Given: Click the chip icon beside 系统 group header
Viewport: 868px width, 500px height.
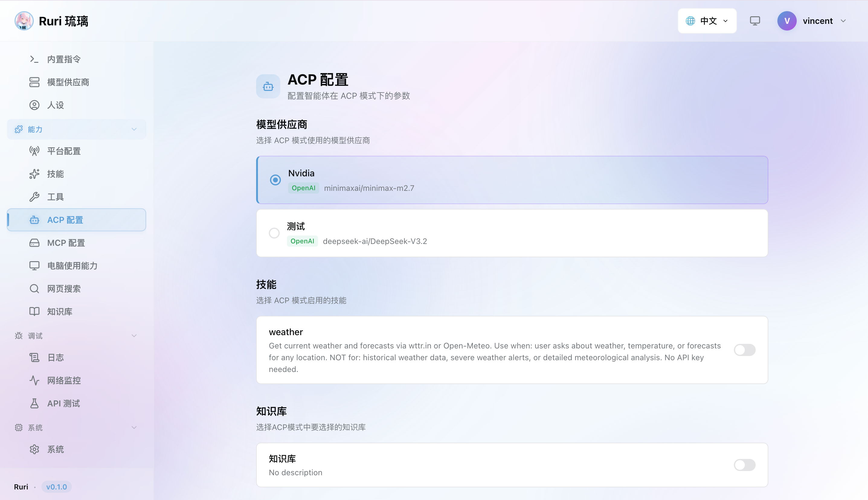Looking at the screenshot, I should point(18,427).
